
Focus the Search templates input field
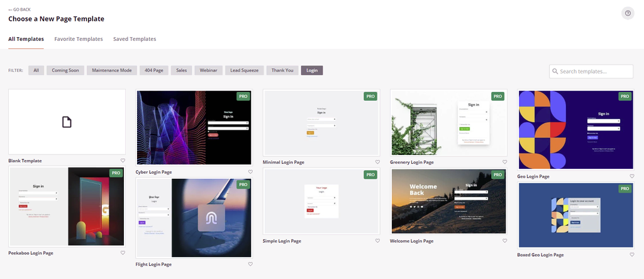(591, 71)
